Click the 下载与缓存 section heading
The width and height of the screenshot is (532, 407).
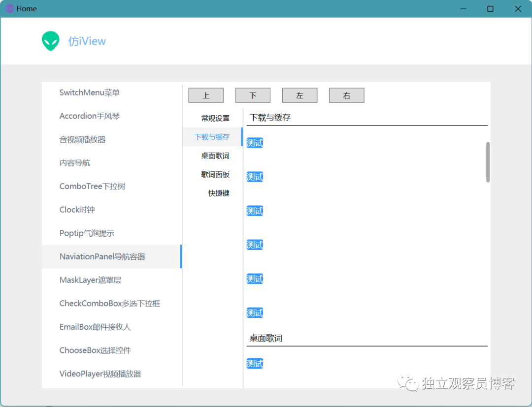click(x=270, y=118)
